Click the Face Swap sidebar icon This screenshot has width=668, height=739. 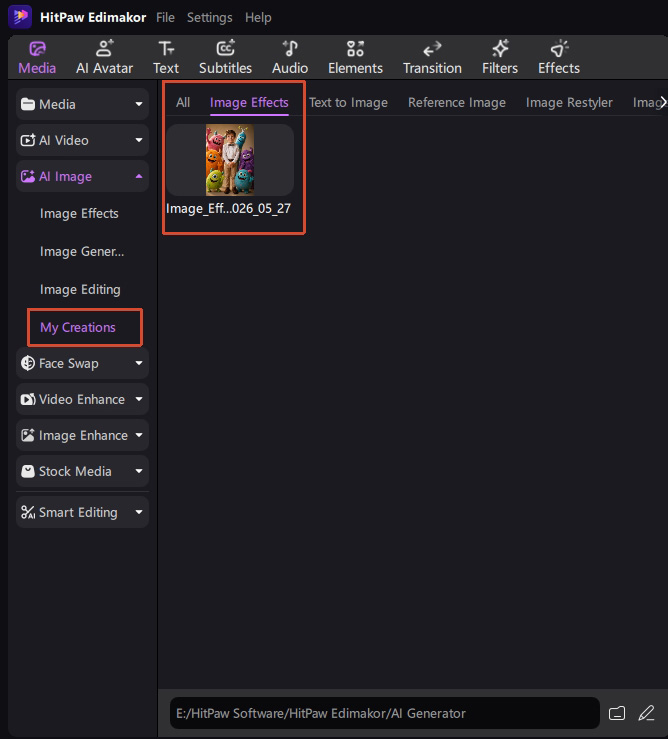[28, 363]
